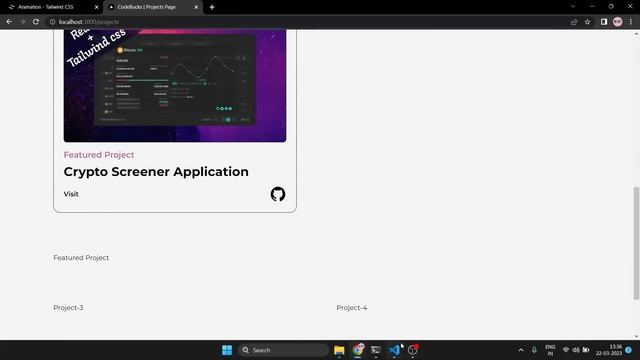Open File Explorer from the taskbar
Viewport: 640px width, 360px height.
339,350
